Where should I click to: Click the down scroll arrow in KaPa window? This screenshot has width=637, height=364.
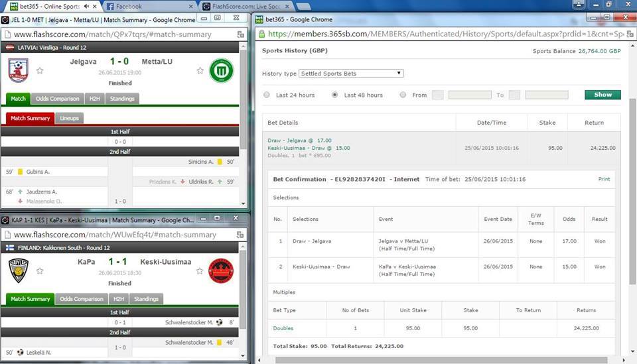pyautogui.click(x=243, y=356)
